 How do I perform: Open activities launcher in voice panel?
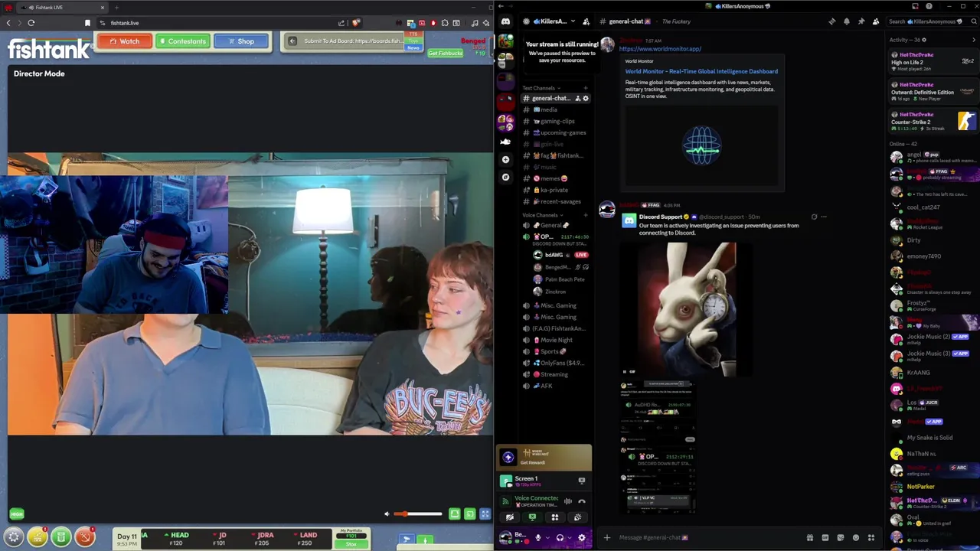[555, 517]
